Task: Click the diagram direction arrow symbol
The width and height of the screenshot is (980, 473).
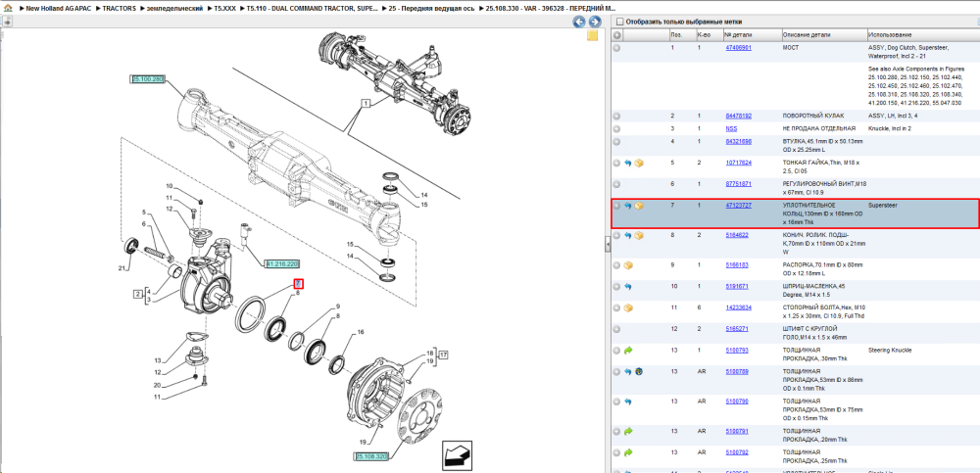Action: pos(457,455)
